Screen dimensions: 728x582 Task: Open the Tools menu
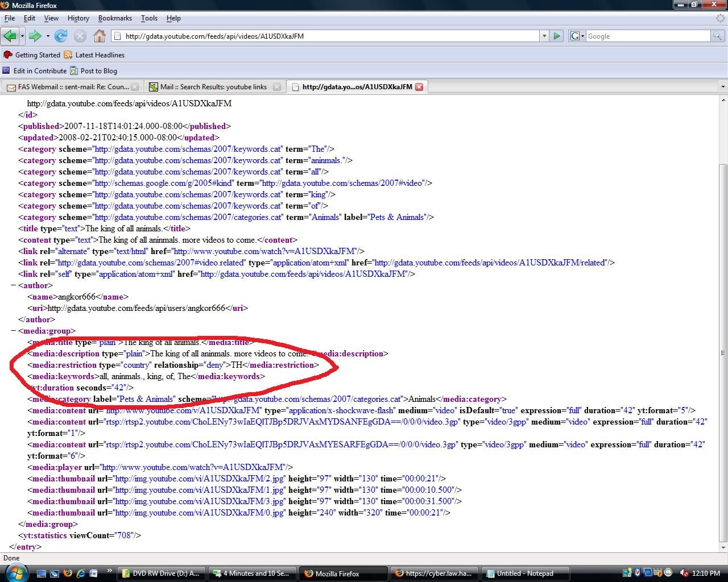pos(149,18)
